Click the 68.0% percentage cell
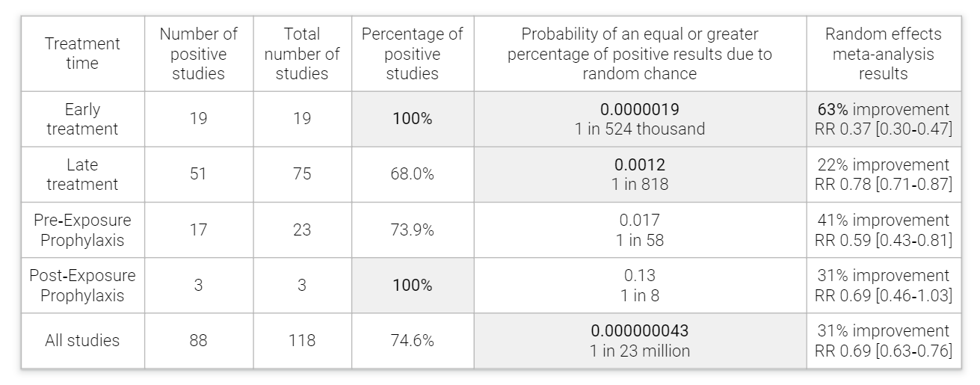Viewport: 980px width, 385px height. [412, 174]
